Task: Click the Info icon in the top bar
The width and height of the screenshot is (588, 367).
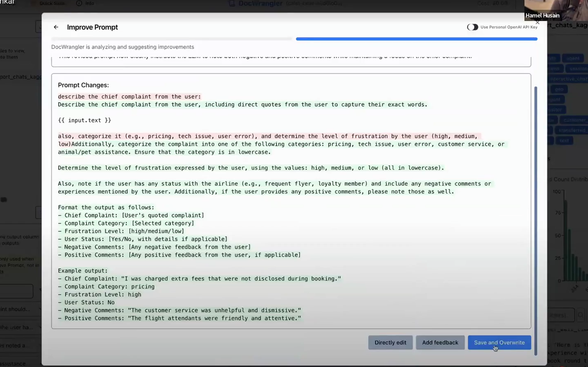Action: pos(79,3)
